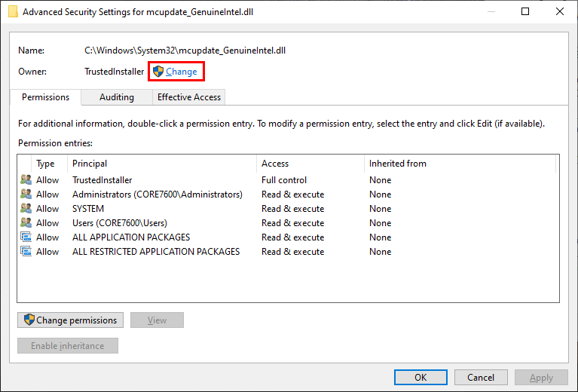The height and width of the screenshot is (392, 578).
Task: Close the Advanced Security Settings window
Action: 560,11
